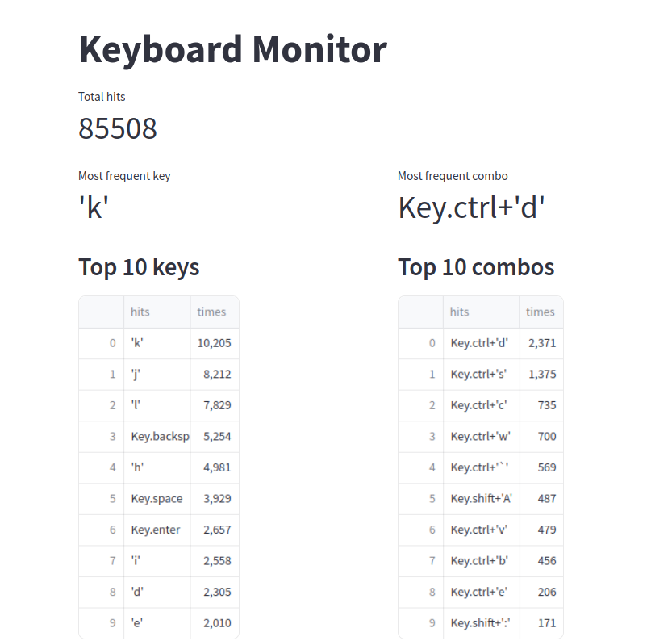Sort by 'times' column in keys table
This screenshot has width=672, height=641.
point(215,312)
